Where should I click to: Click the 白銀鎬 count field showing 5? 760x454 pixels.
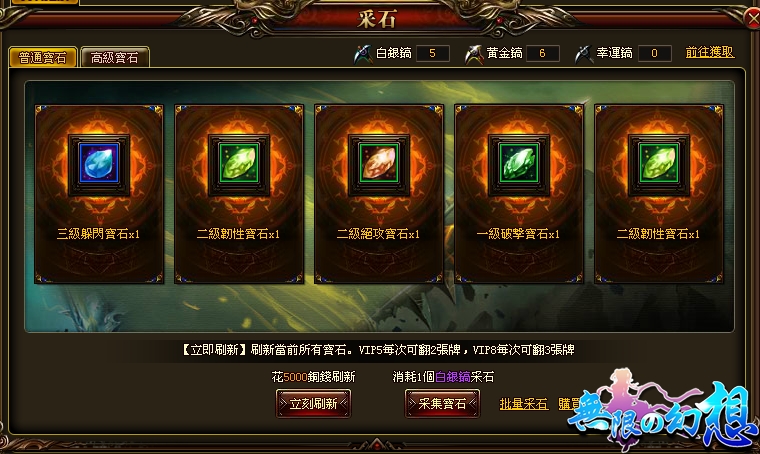coord(432,53)
